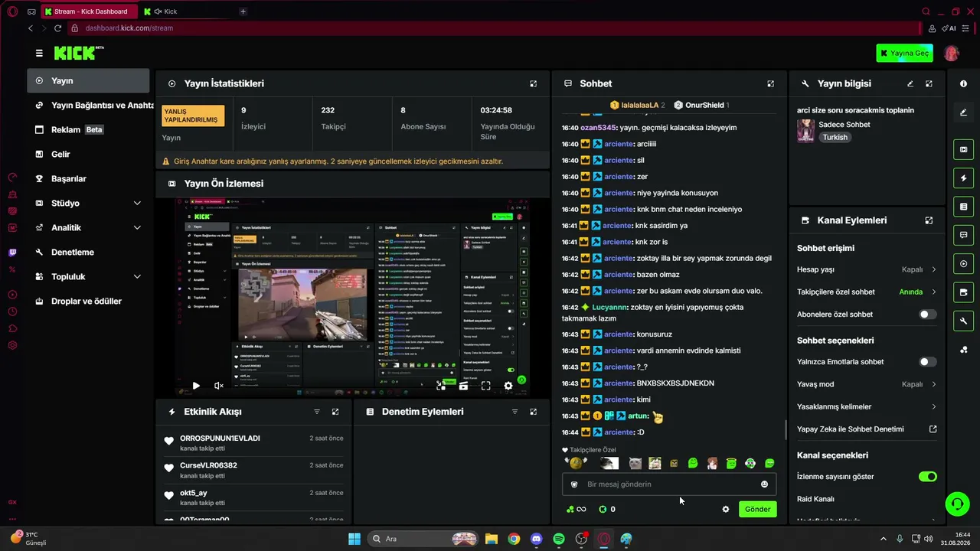The width and height of the screenshot is (980, 551).
Task: Open the emoji picker in message box
Action: (x=764, y=484)
